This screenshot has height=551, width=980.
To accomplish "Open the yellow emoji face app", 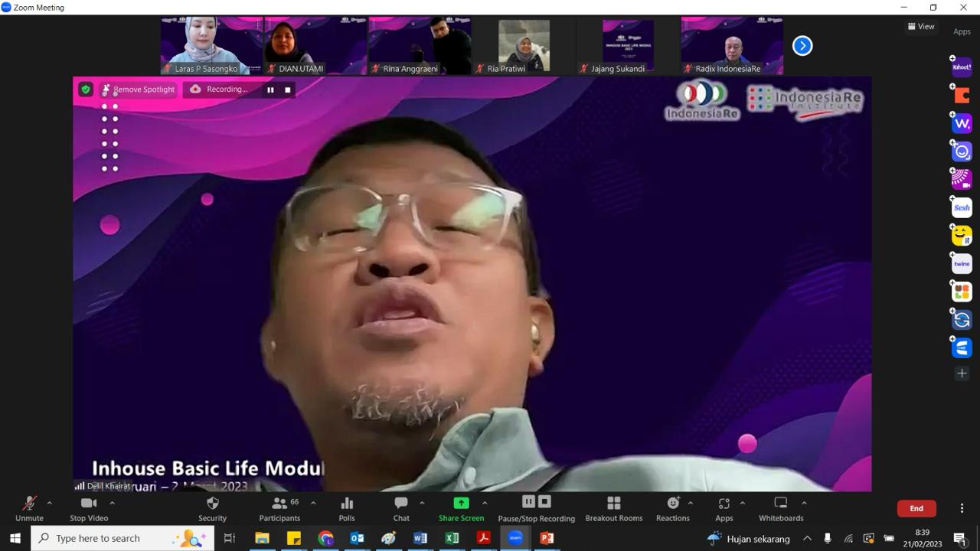I will click(x=962, y=236).
